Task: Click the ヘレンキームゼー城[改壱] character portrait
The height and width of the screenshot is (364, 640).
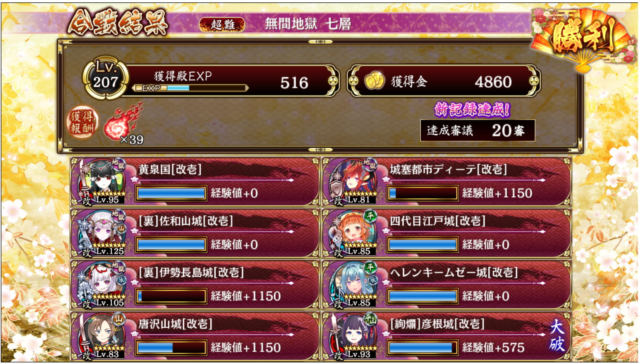Action: 354,284
